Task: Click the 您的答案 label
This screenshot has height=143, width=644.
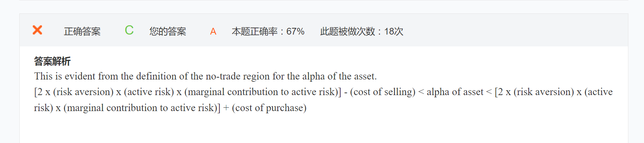Action: pyautogui.click(x=168, y=32)
